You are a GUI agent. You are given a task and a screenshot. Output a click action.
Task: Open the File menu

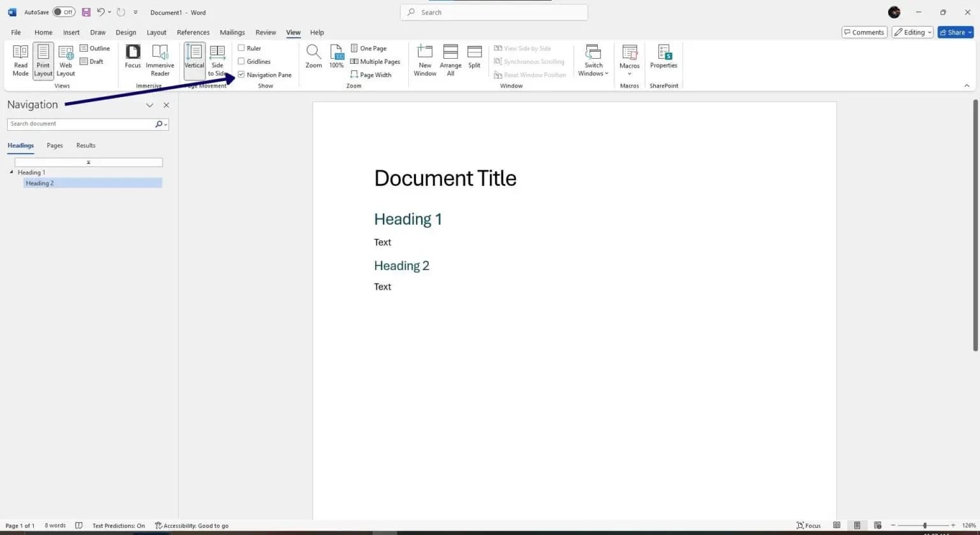[16, 33]
